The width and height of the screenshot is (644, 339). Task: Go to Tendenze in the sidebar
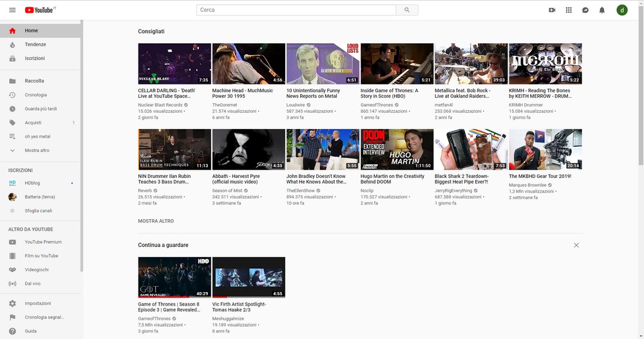click(x=35, y=44)
